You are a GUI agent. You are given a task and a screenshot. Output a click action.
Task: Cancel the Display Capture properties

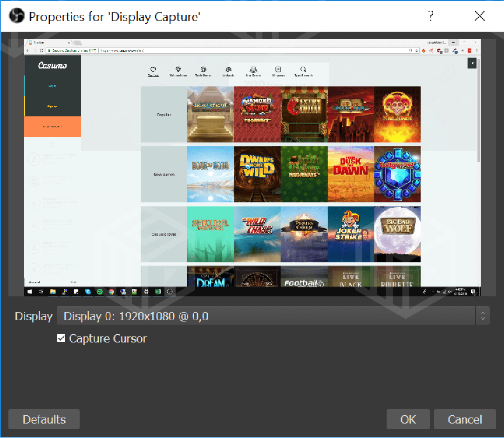coord(465,419)
